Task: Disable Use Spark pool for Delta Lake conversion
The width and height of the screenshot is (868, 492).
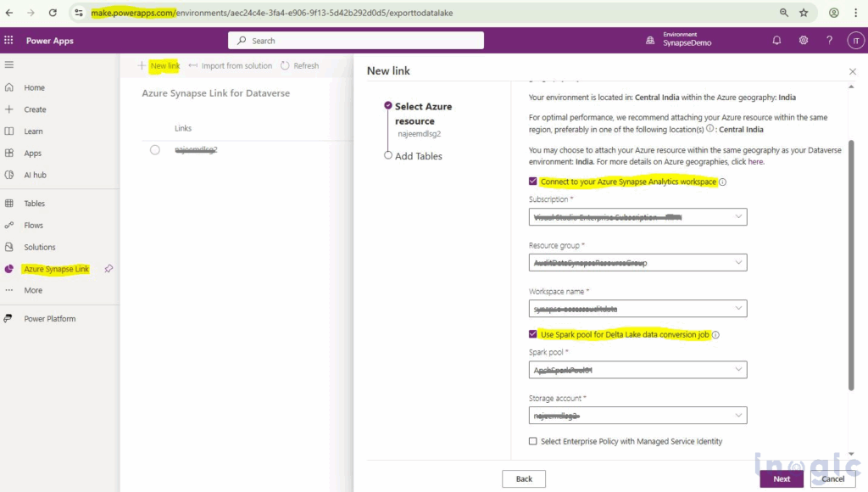Action: click(x=531, y=334)
